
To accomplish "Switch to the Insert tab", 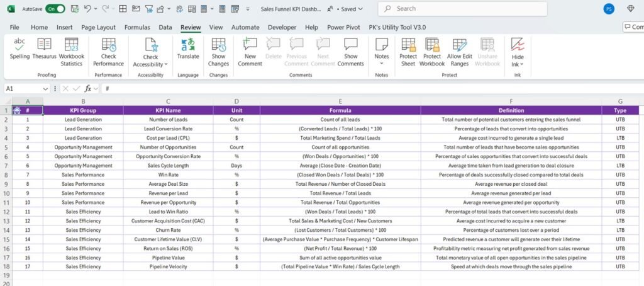I will click(x=65, y=27).
